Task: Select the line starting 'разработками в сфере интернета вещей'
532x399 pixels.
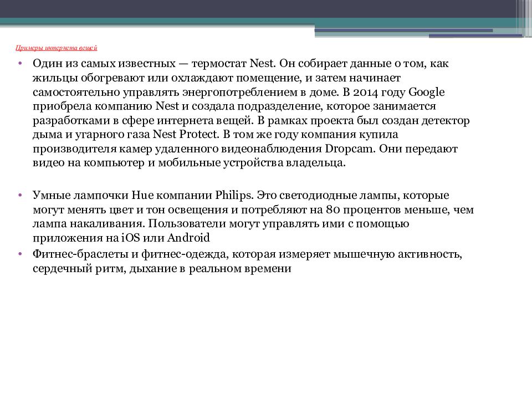Action: coord(251,120)
